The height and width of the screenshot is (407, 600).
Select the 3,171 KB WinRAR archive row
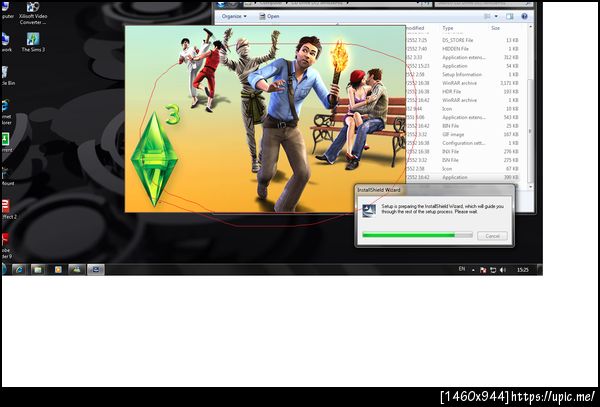coord(463,83)
